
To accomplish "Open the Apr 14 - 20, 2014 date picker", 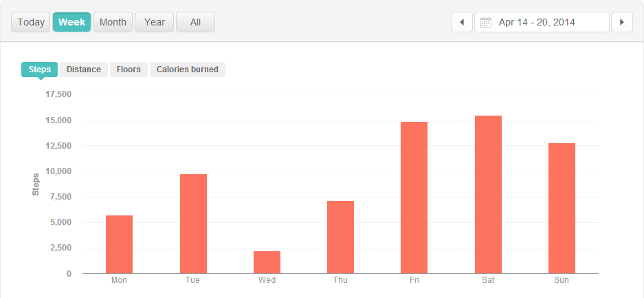I will (x=542, y=22).
